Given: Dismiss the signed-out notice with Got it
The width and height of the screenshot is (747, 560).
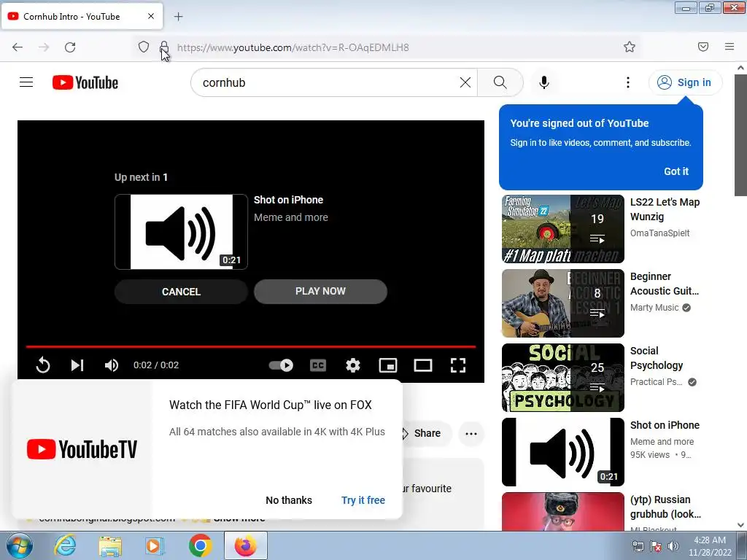Looking at the screenshot, I should click(676, 171).
